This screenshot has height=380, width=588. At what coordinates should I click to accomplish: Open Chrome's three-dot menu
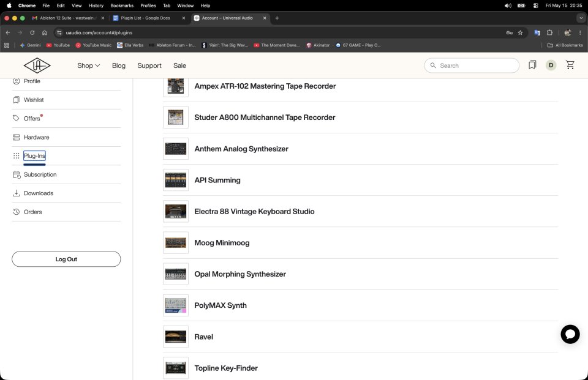coord(580,32)
